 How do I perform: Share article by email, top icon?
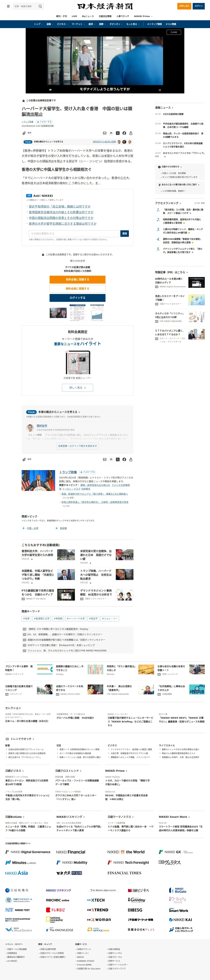pyautogui.click(x=105, y=133)
